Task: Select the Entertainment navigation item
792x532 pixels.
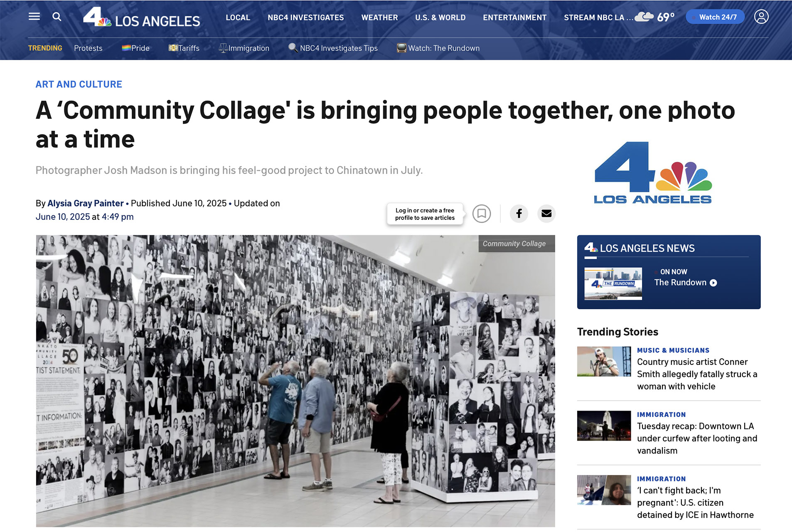Action: coord(514,17)
